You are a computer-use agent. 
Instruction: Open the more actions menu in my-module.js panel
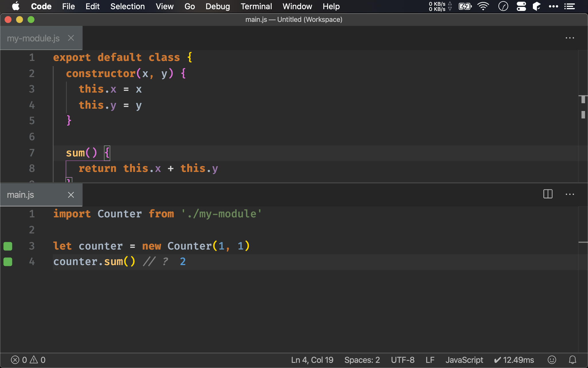570,38
